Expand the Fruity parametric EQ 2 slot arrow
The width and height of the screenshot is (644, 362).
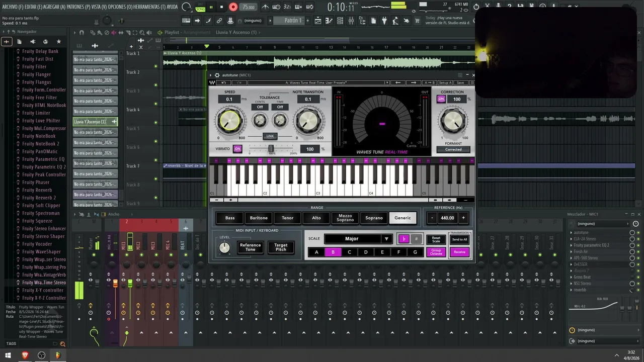571,245
